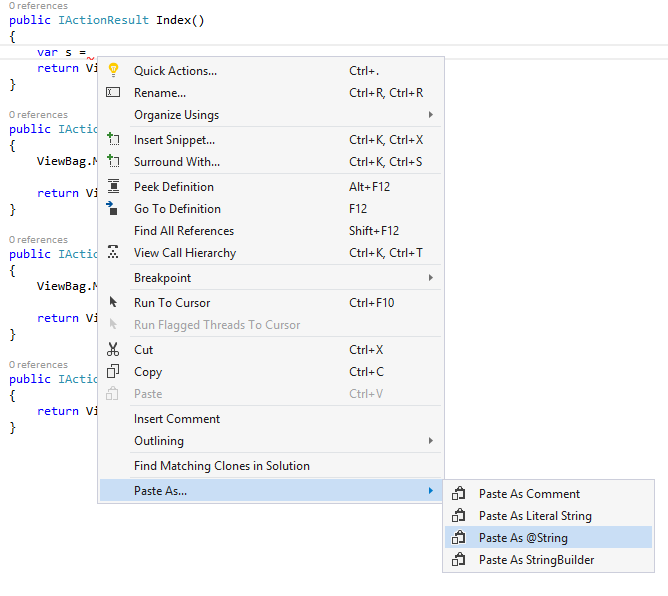The width and height of the screenshot is (668, 596).
Task: Choose Paste As Literal String
Action: tap(548, 516)
